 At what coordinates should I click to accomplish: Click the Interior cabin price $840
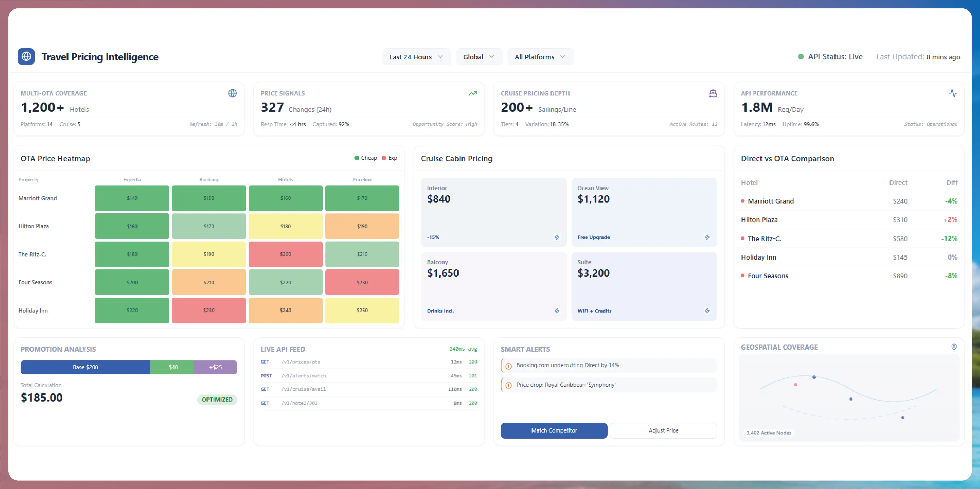point(439,199)
